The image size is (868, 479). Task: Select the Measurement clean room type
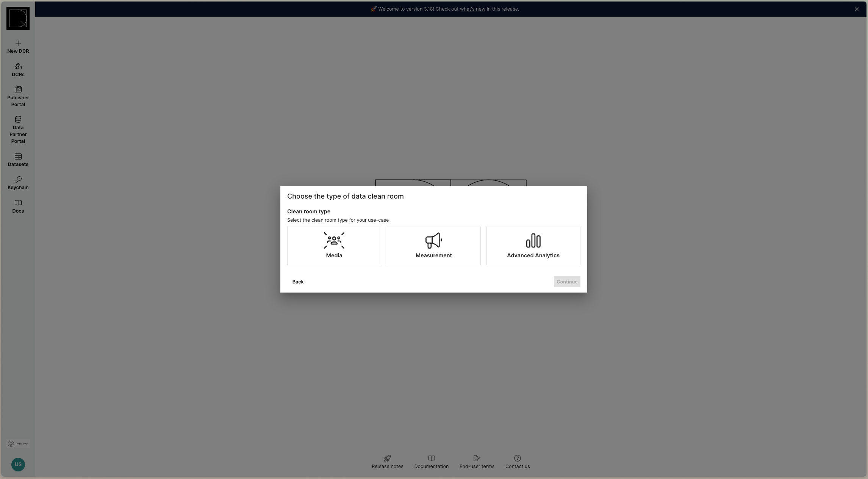(433, 246)
